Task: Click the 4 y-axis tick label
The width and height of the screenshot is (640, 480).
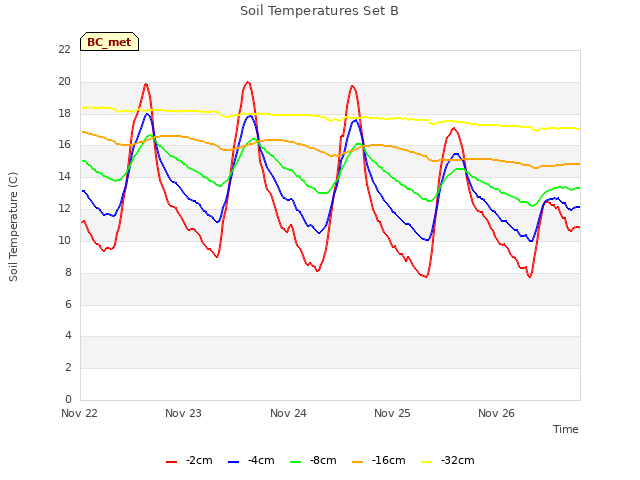Action: (x=68, y=336)
